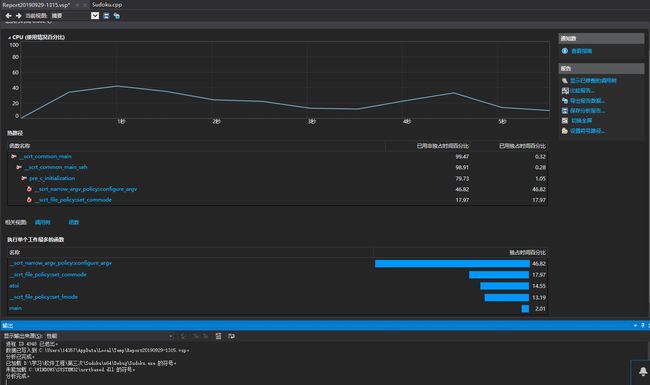Viewport: 650px width, 385px height.
Task: Open the view guidance link
Action: 582,51
